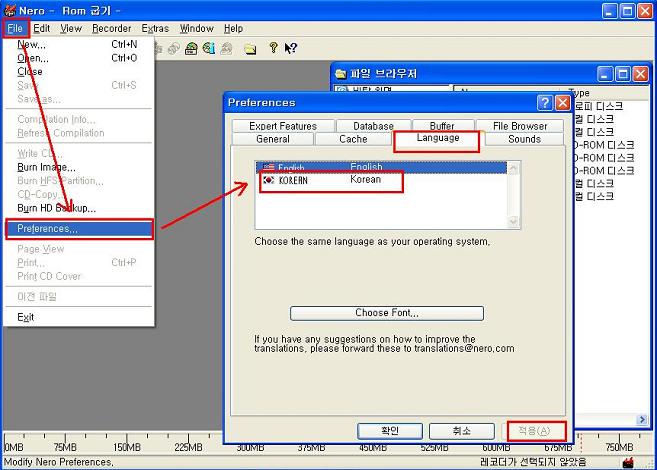Click the yellow question mark help icon
The width and height of the screenshot is (657, 470).
(x=273, y=48)
